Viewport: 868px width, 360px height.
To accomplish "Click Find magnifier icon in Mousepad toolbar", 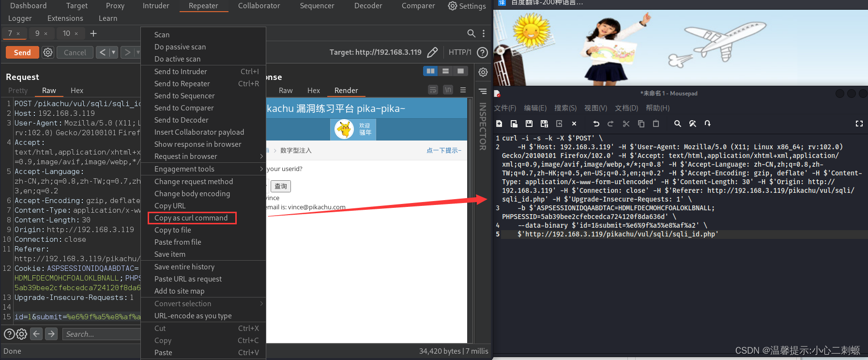I will (678, 124).
